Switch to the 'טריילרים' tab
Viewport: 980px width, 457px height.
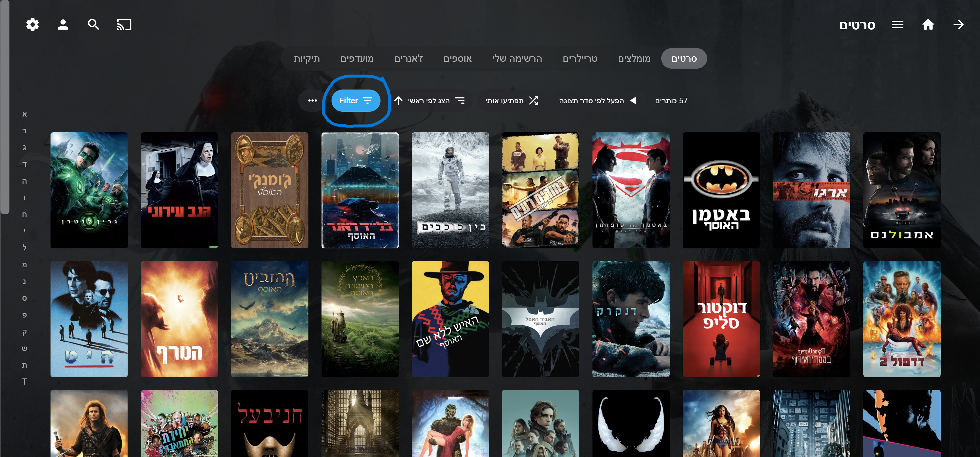tap(580, 59)
